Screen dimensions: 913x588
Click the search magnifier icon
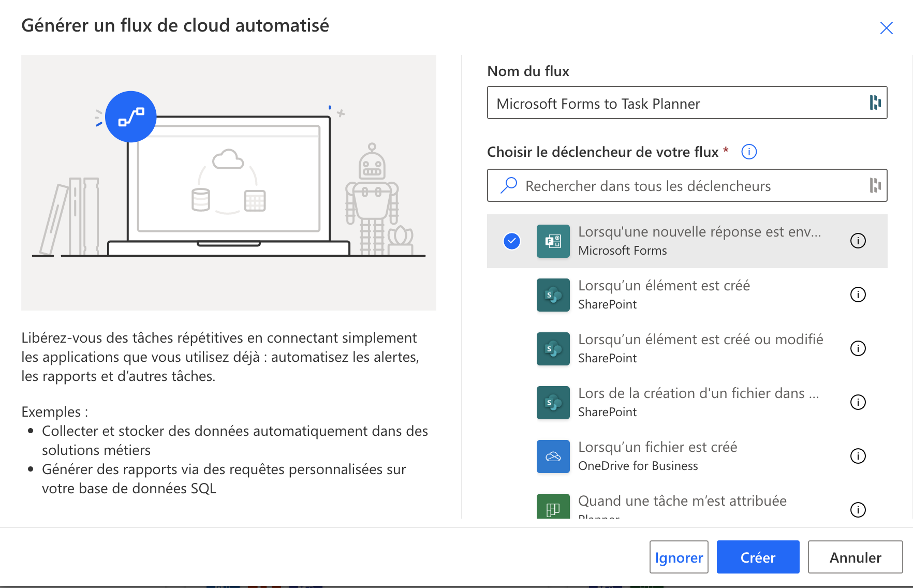coord(509,185)
